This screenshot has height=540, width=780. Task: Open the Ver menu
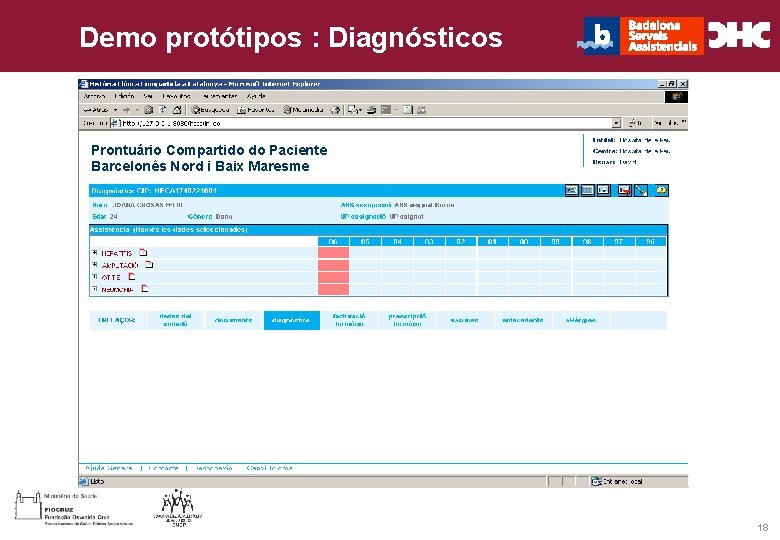[x=148, y=96]
